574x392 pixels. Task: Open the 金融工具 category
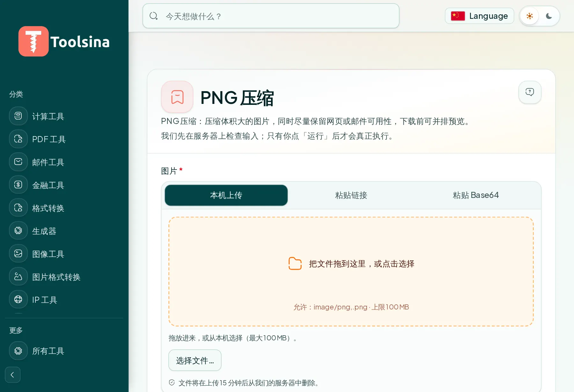click(48, 185)
